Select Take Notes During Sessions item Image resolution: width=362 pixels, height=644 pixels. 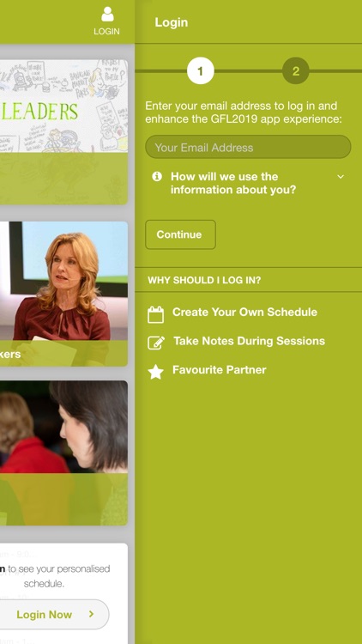pyautogui.click(x=249, y=341)
